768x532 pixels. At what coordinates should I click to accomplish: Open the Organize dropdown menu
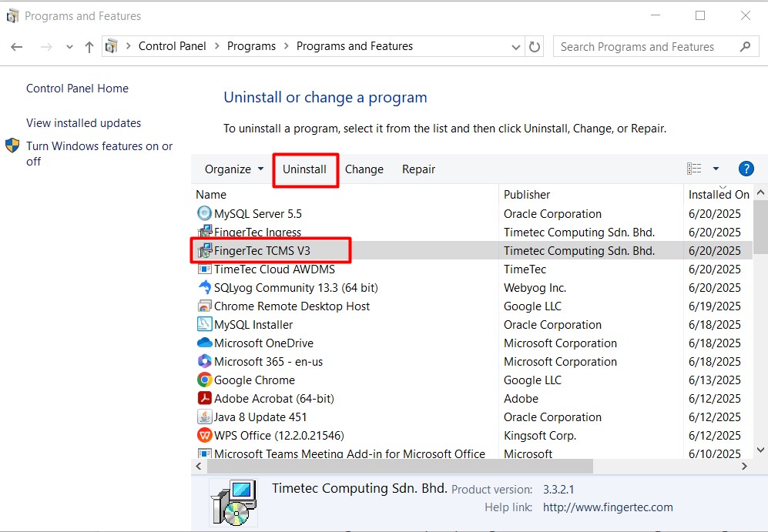pos(234,169)
